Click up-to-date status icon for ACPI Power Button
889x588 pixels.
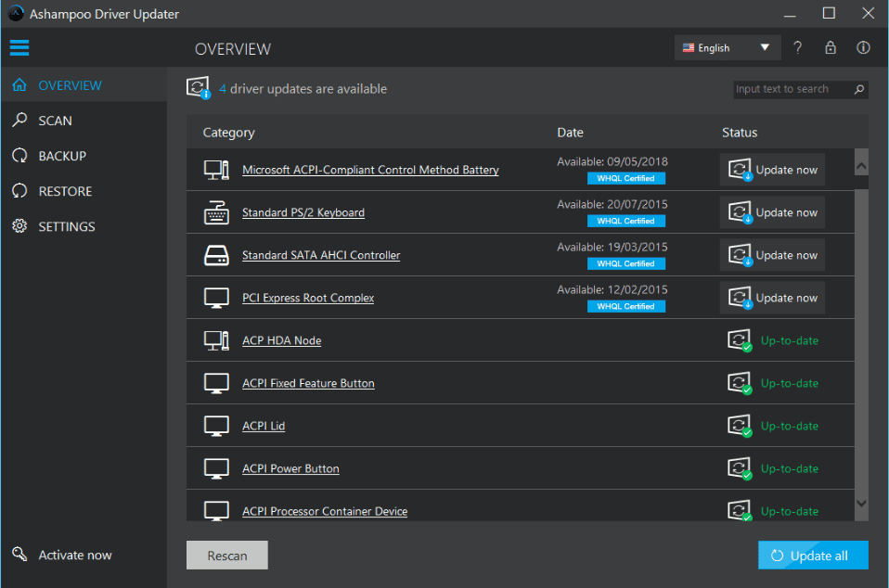(740, 468)
